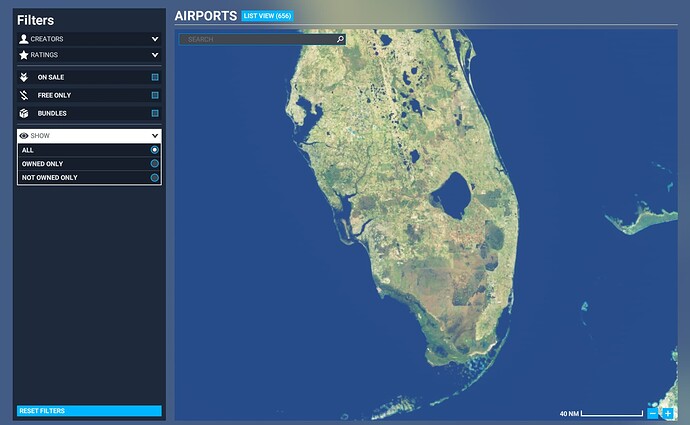Click the Filters heading
Image resolution: width=690 pixels, height=425 pixels.
tap(36, 20)
